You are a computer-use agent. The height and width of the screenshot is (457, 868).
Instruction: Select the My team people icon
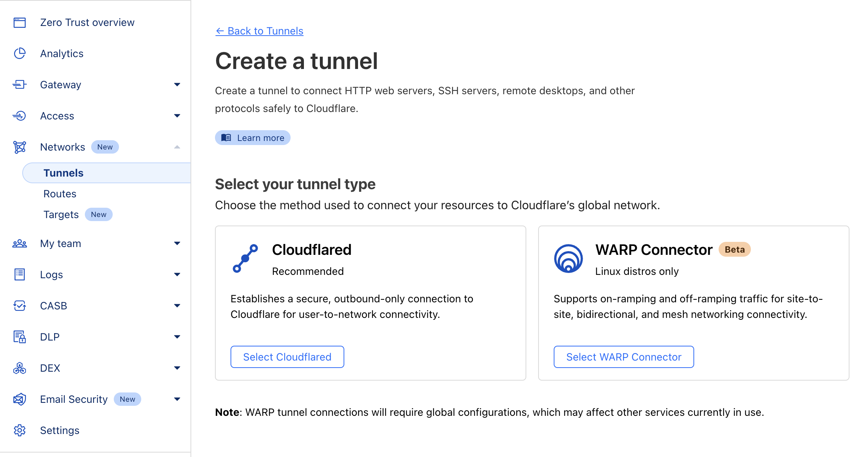[19, 243]
